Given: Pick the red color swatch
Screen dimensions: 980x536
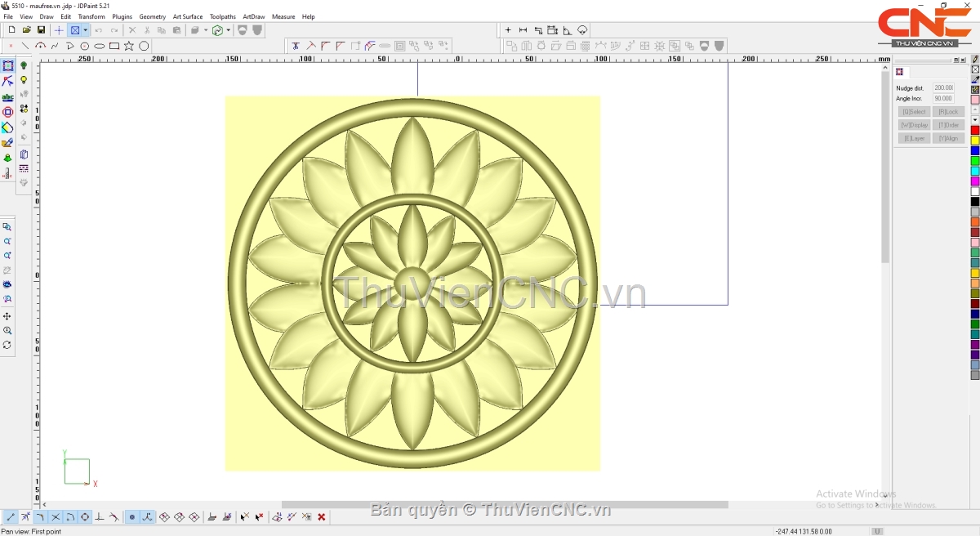Looking at the screenshot, I should pos(975,131).
